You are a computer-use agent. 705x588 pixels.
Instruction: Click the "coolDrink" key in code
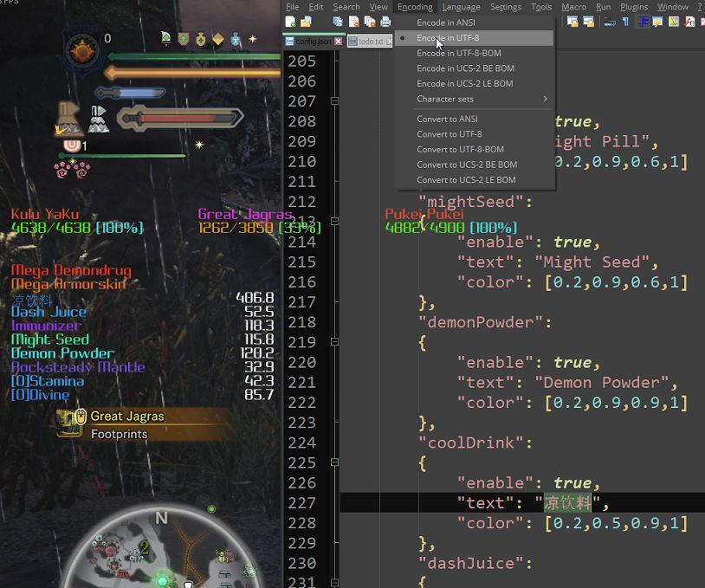pos(470,443)
